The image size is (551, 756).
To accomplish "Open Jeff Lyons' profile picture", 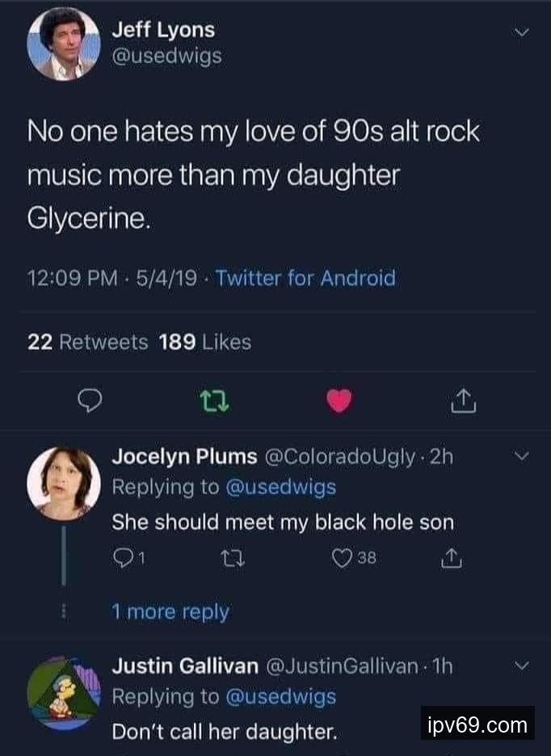I will (x=63, y=44).
